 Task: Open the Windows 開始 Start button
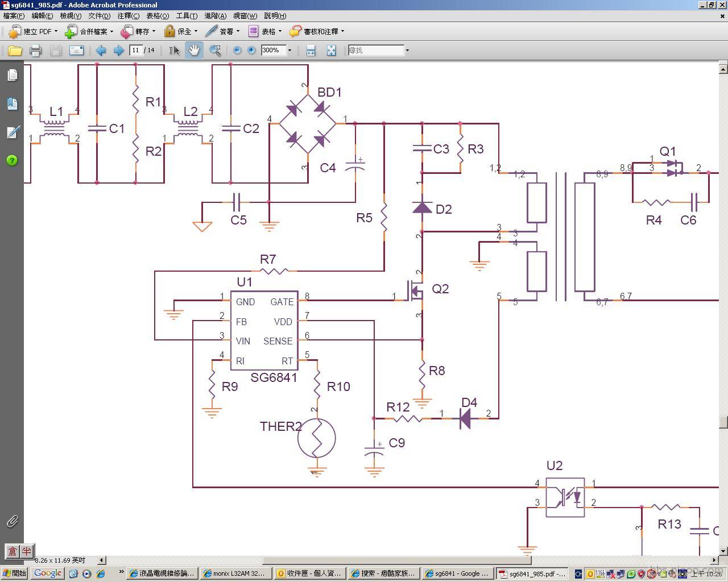pos(15,573)
